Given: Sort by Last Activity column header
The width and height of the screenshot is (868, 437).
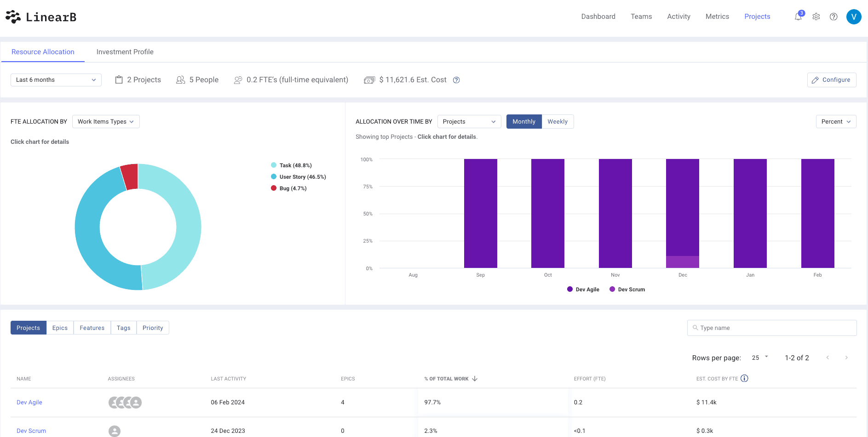Looking at the screenshot, I should point(228,379).
